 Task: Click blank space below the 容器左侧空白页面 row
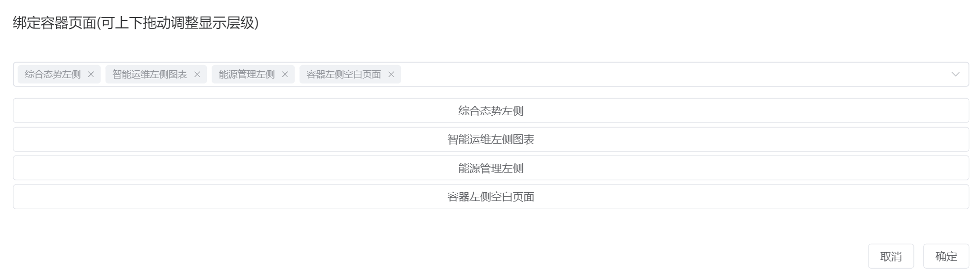point(491,225)
